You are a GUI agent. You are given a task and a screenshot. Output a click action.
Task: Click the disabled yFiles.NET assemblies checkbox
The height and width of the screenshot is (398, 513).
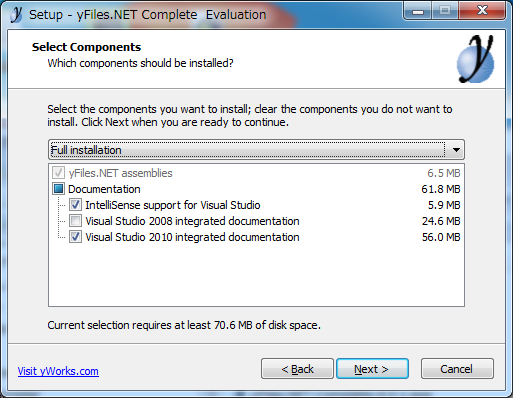click(58, 173)
